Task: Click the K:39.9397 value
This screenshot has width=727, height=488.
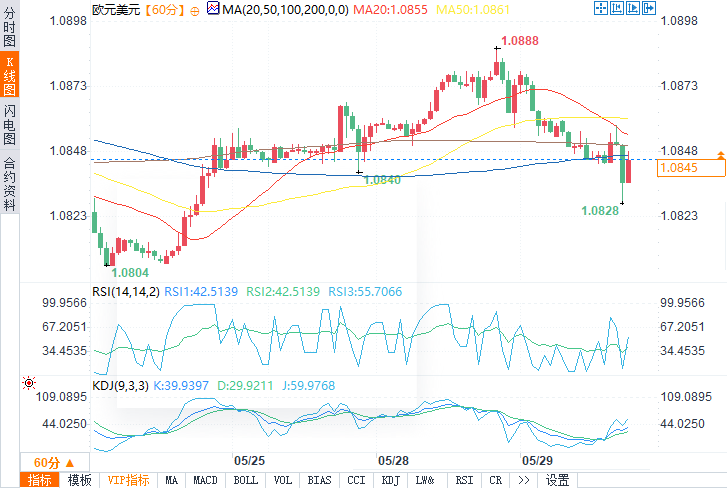Action: [x=181, y=386]
